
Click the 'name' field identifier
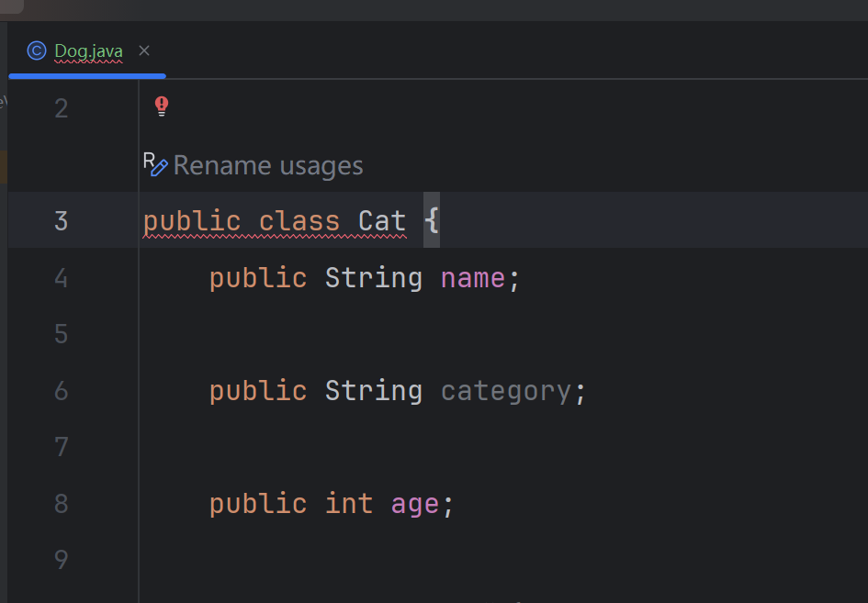tap(473, 278)
